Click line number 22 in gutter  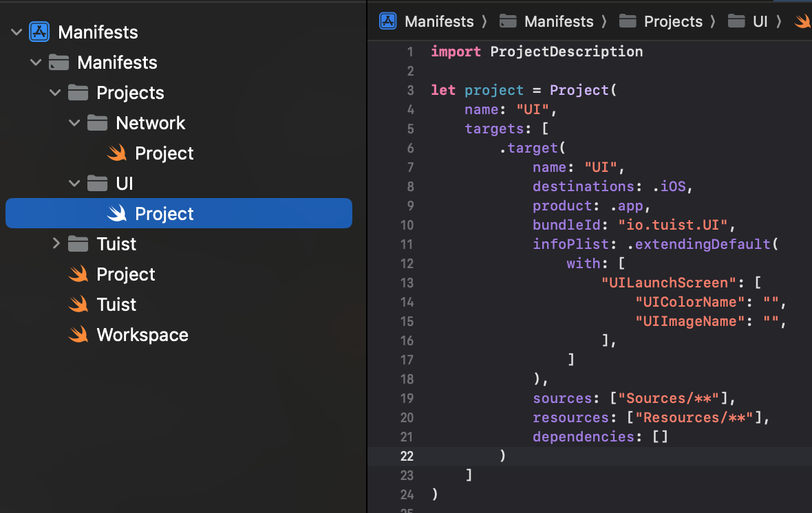[407, 456]
